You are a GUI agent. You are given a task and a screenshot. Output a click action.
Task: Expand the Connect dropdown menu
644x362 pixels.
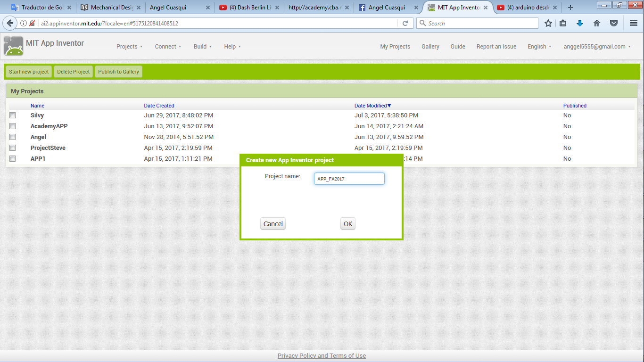[x=168, y=46]
